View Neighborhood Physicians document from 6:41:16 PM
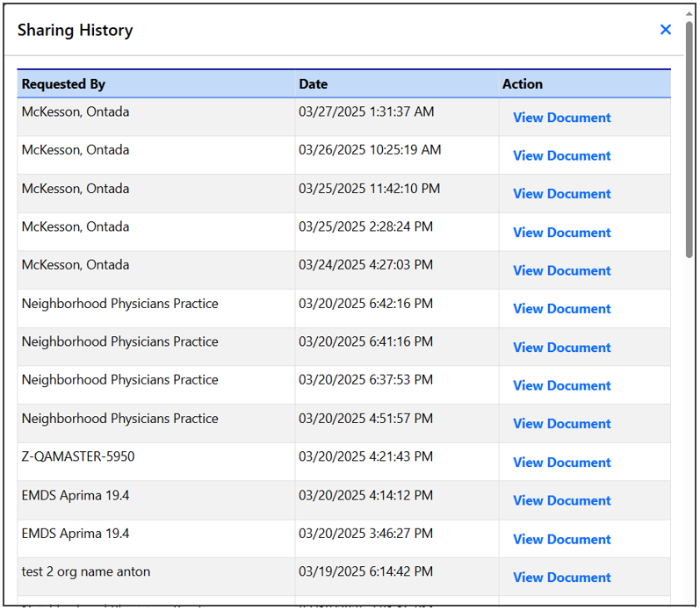Screen dimensions: 700x610 pos(561,348)
